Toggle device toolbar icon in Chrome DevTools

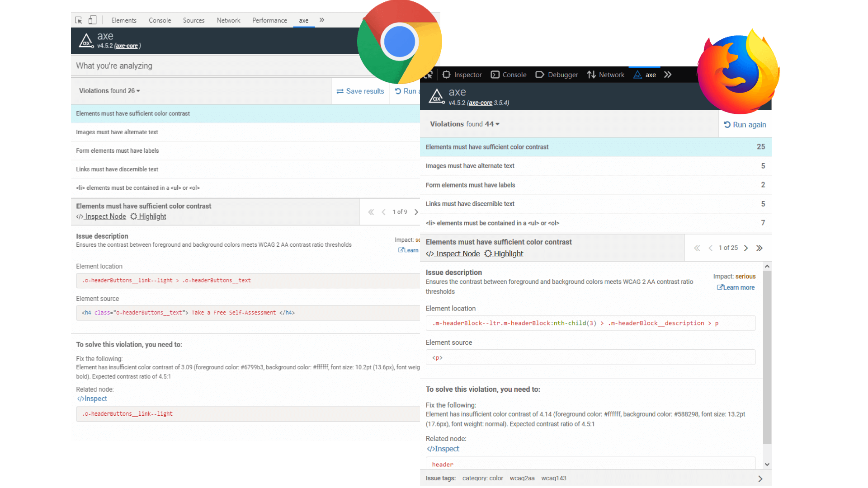(92, 20)
